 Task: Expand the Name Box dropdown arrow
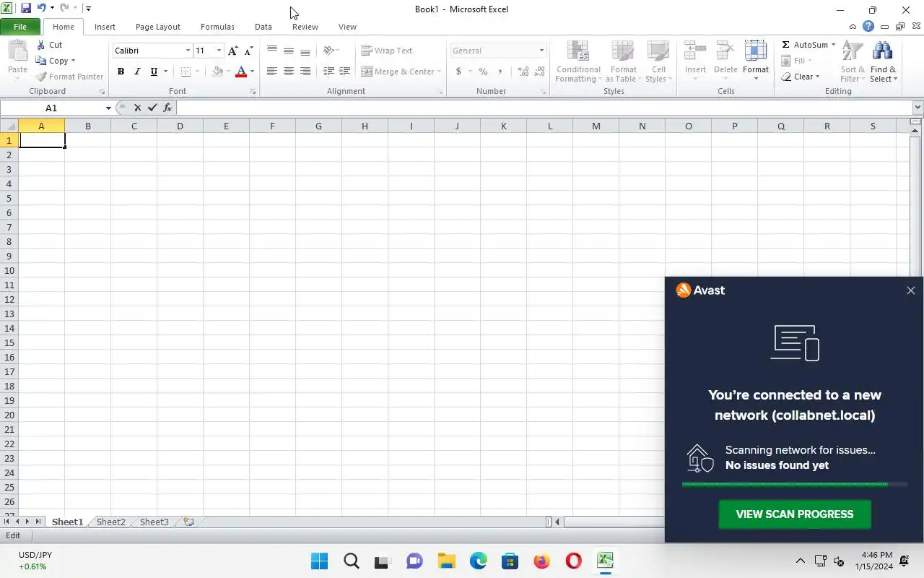pyautogui.click(x=108, y=108)
